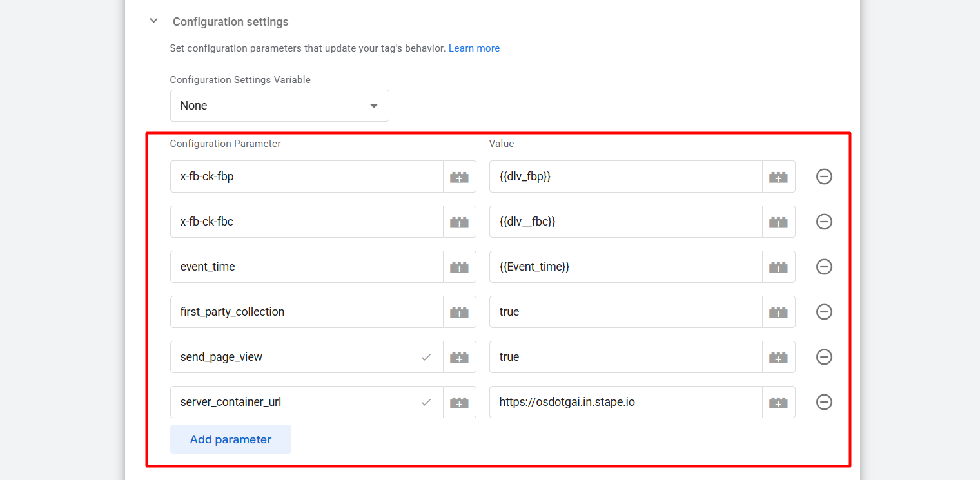
Task: Click variable icon beside send_page_view parameter
Action: (459, 357)
